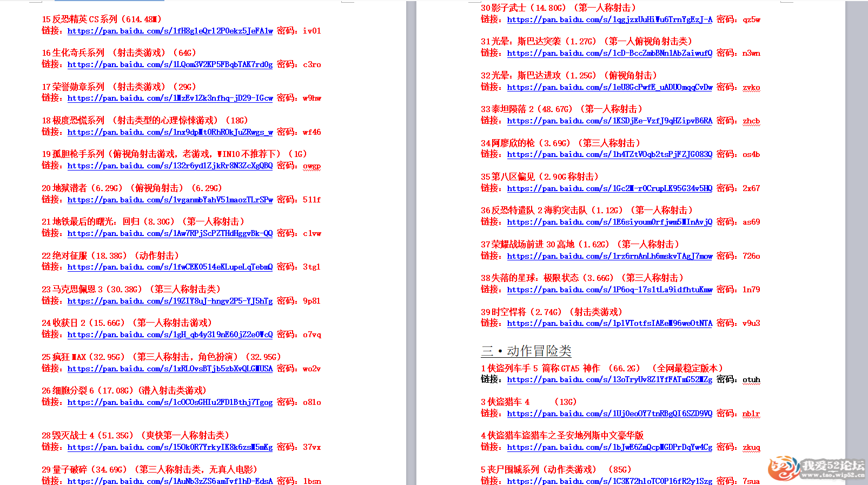Open the Baidu link under 4 侠盗猎车圣安地列斯
The width and height of the screenshot is (868, 485).
[x=609, y=447]
